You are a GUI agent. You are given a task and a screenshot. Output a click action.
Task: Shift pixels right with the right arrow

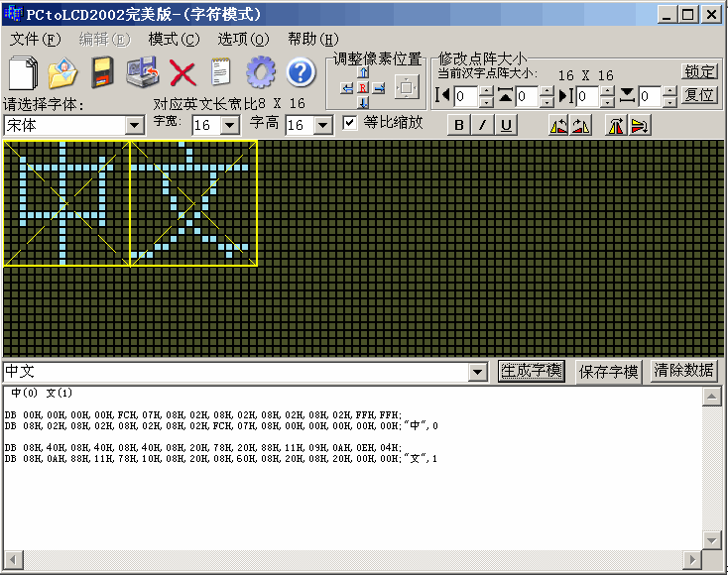tap(379, 88)
